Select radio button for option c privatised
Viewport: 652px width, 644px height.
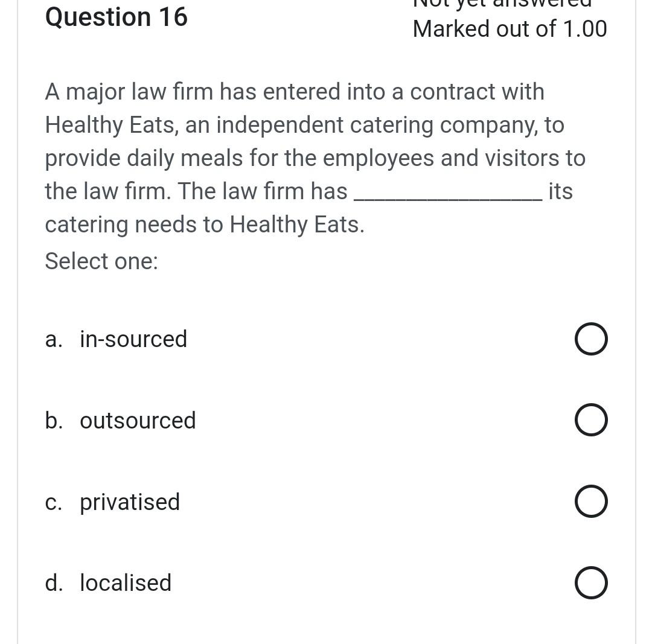pos(590,501)
